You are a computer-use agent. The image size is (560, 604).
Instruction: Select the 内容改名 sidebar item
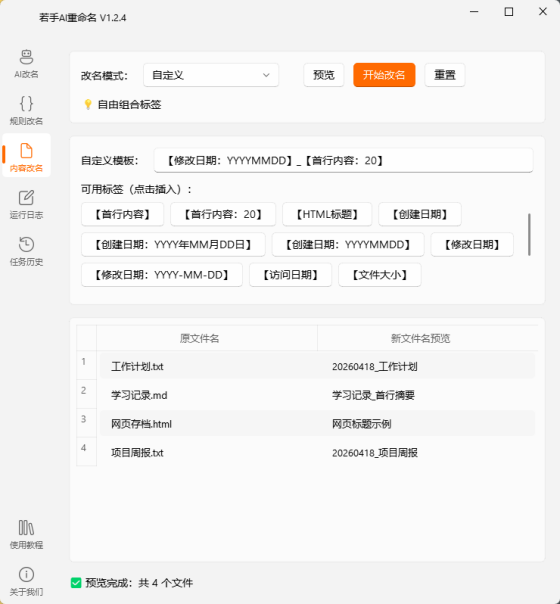pyautogui.click(x=26, y=157)
